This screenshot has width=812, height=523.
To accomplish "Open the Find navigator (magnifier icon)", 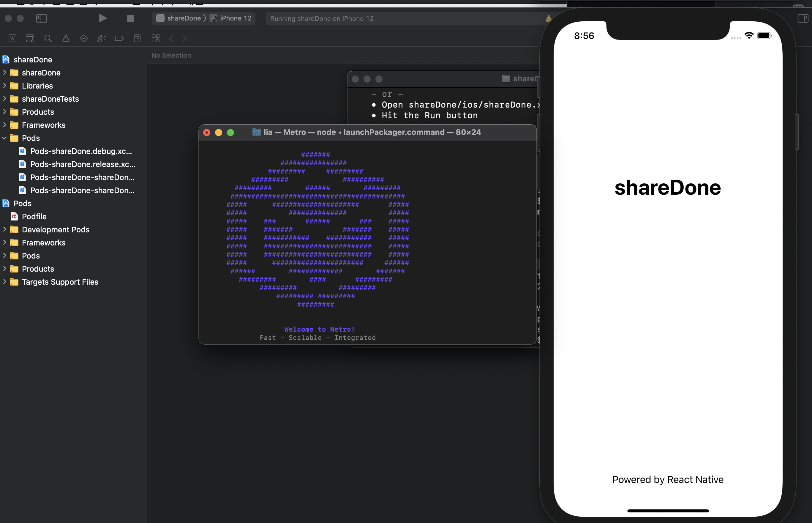I will [48, 38].
